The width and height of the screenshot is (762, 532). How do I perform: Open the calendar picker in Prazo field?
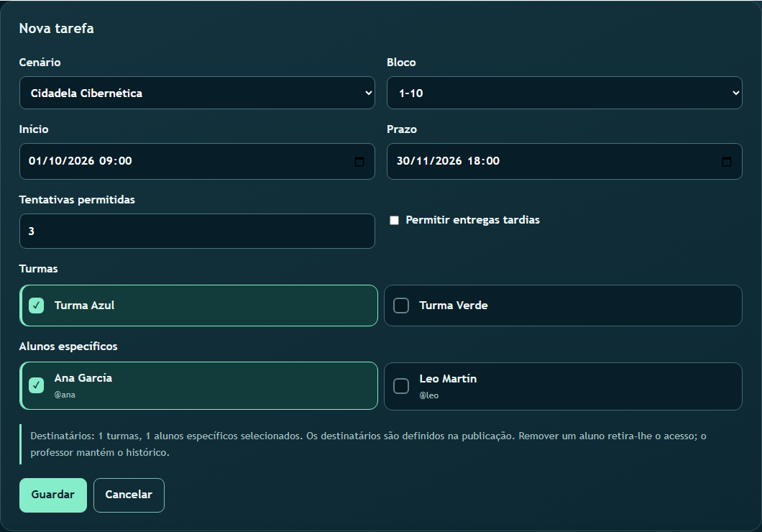point(727,161)
